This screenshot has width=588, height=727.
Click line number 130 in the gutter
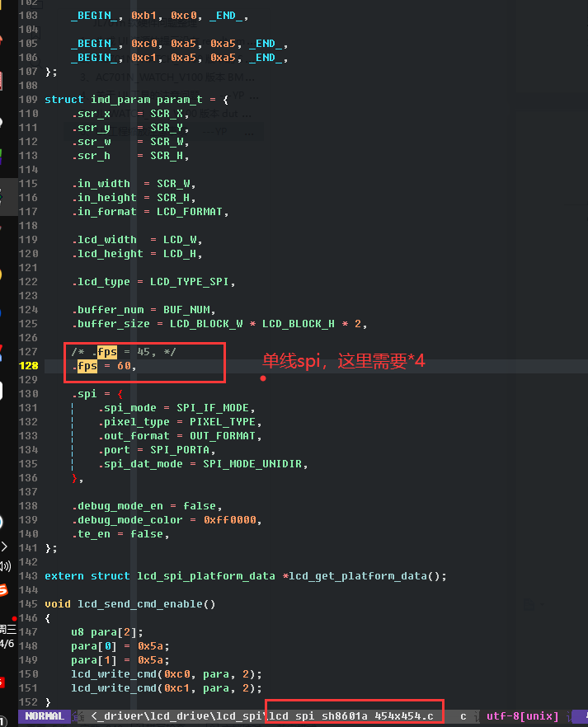pyautogui.click(x=28, y=394)
